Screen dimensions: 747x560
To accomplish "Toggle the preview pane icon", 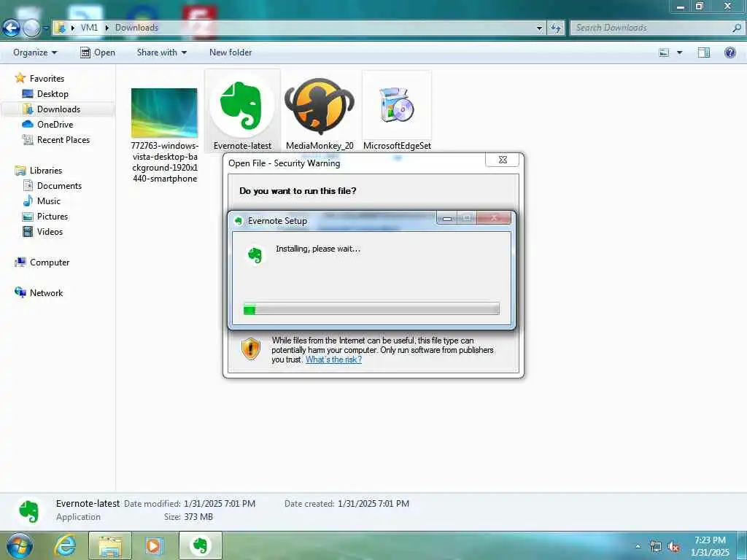I will pos(704,52).
